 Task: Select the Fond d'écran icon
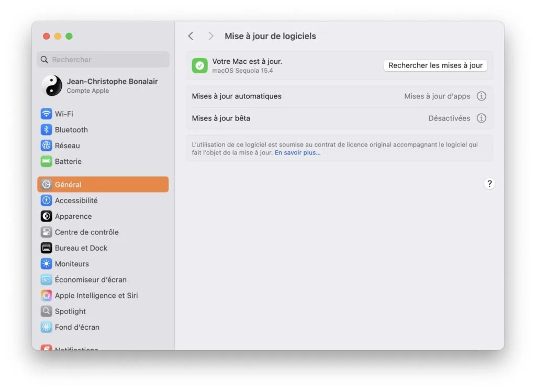(x=47, y=327)
